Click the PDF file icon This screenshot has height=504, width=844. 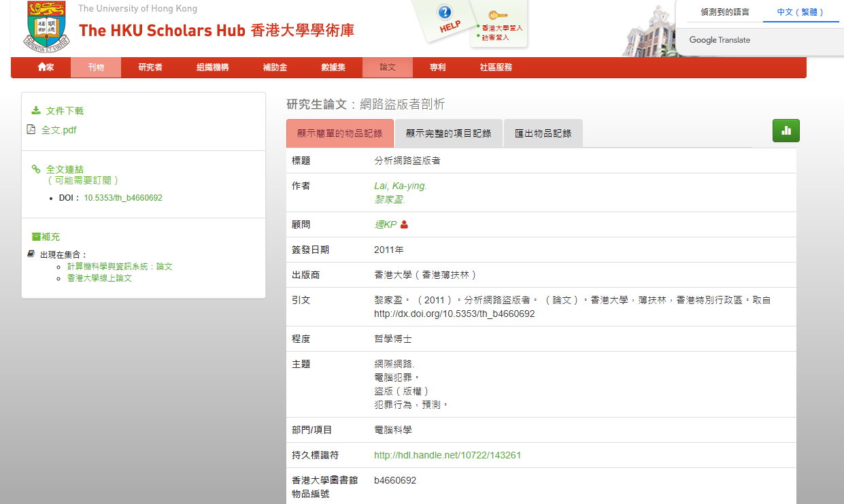tap(31, 129)
